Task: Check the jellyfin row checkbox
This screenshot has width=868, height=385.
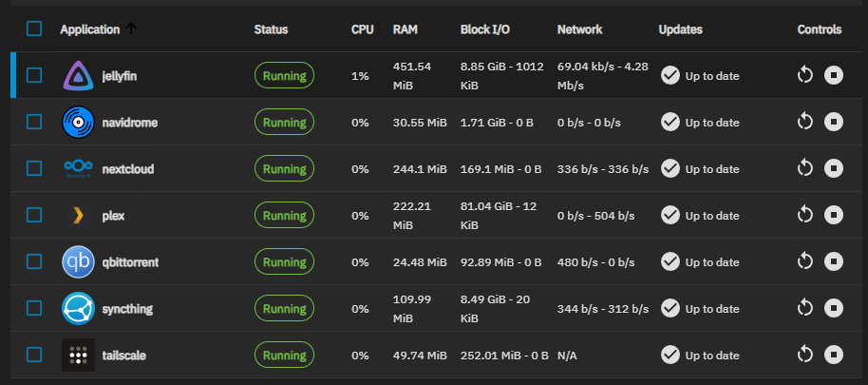Action: (34, 75)
